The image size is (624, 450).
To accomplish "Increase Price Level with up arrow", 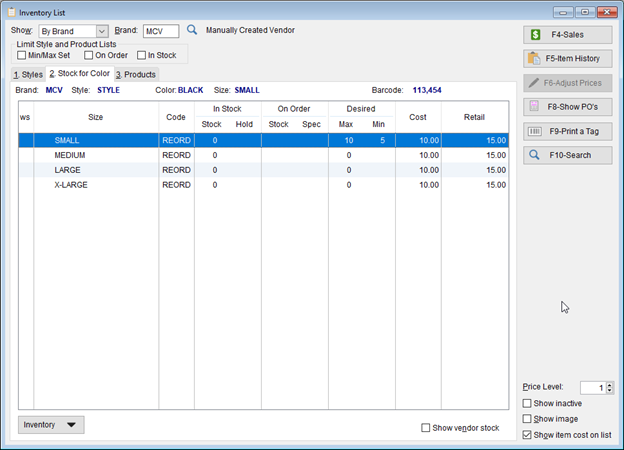I will (x=610, y=384).
